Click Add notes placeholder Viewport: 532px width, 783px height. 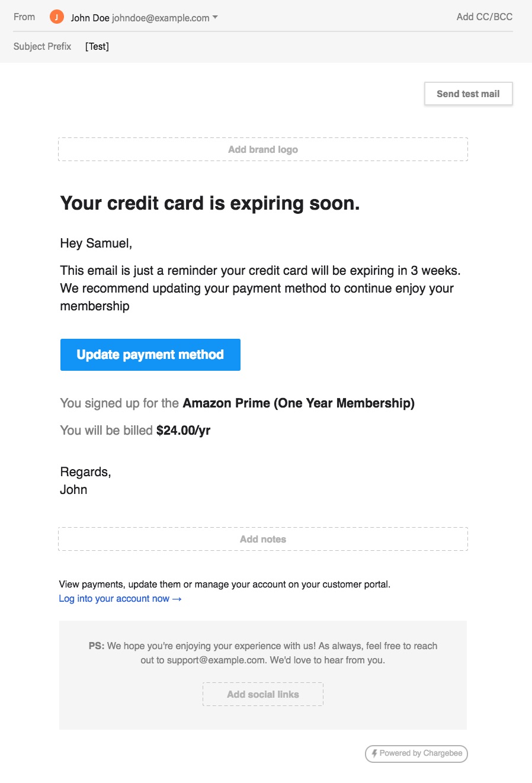(x=263, y=539)
